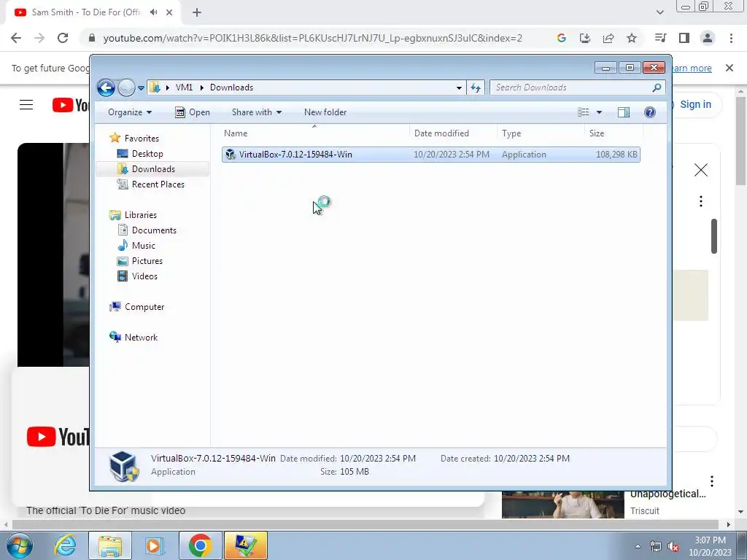
Task: Click VM1 in the address path
Action: 184,87
